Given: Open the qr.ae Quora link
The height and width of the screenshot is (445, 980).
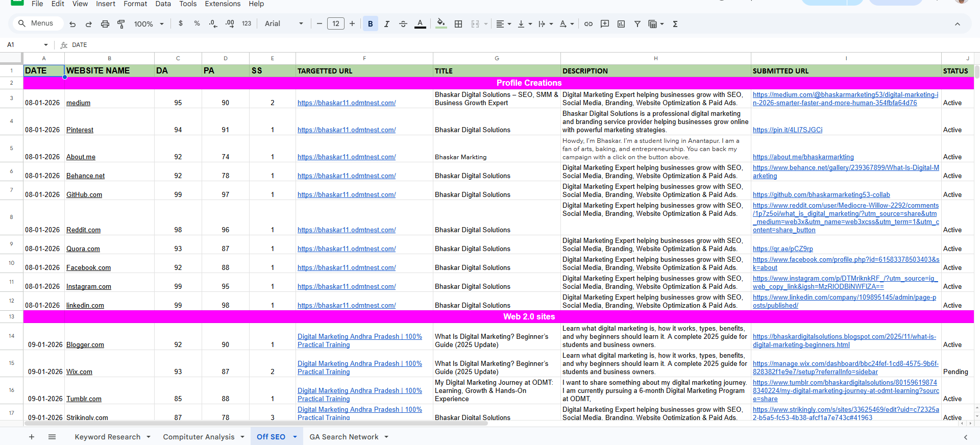Looking at the screenshot, I should 783,249.
